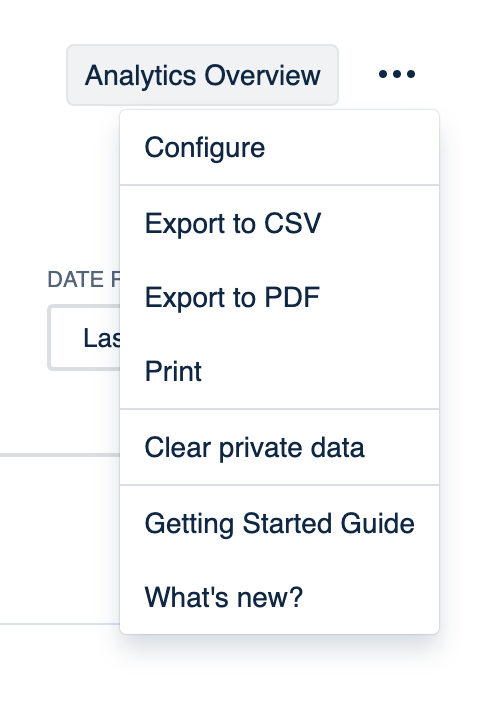
Task: Open the Analytics Overview button
Action: (x=203, y=75)
